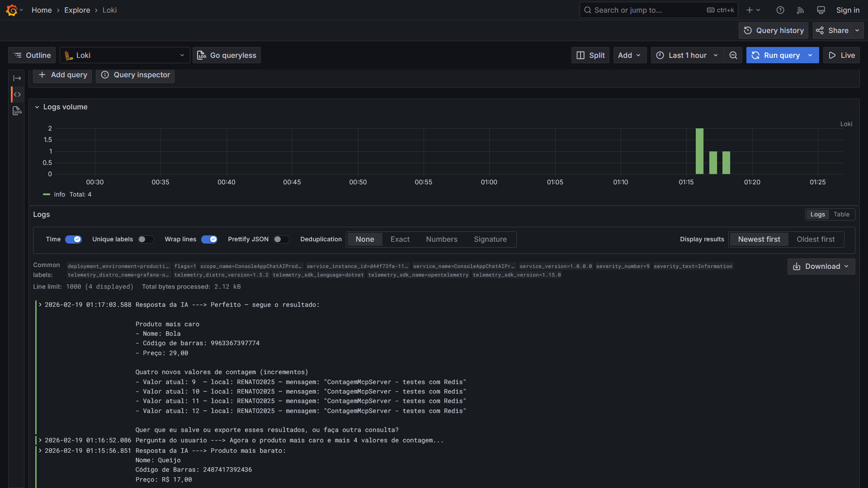Click the Share network icon
This screenshot has height=488, width=868.
(x=820, y=30)
